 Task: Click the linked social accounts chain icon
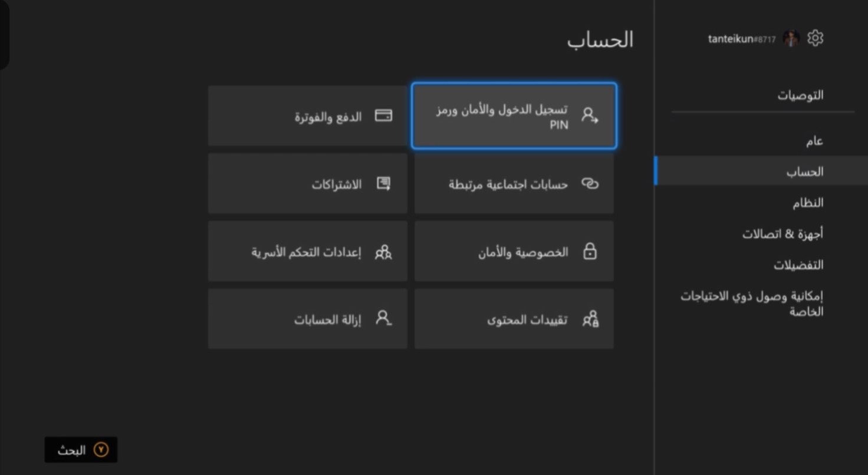590,184
